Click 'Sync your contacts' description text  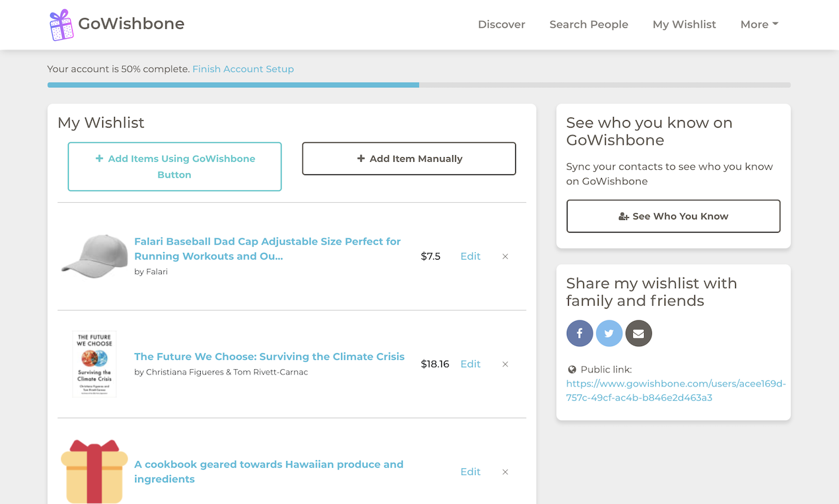point(669,174)
